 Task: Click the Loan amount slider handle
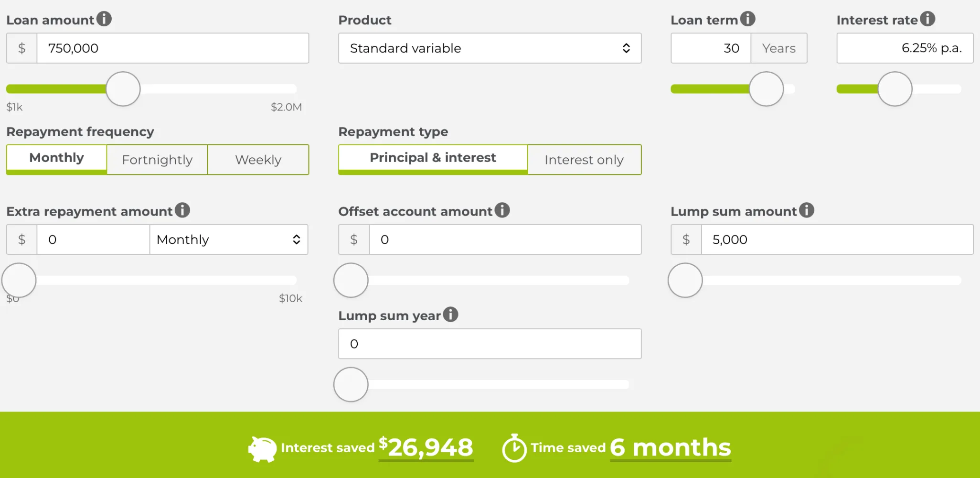pos(123,89)
